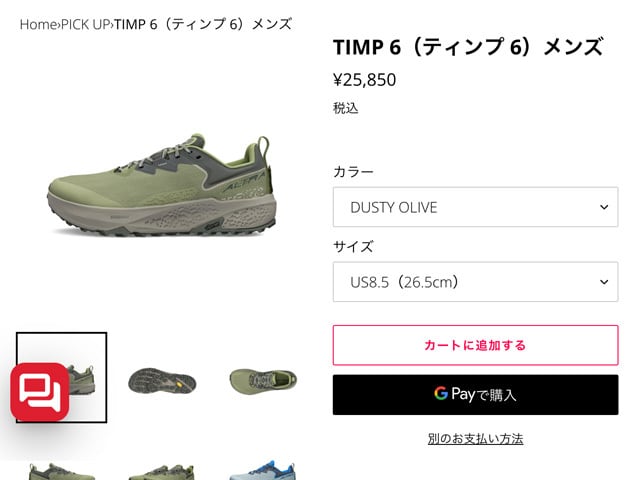Navigate to PICK UP breadcrumb
Viewport: 640px width, 480px height.
(x=85, y=24)
